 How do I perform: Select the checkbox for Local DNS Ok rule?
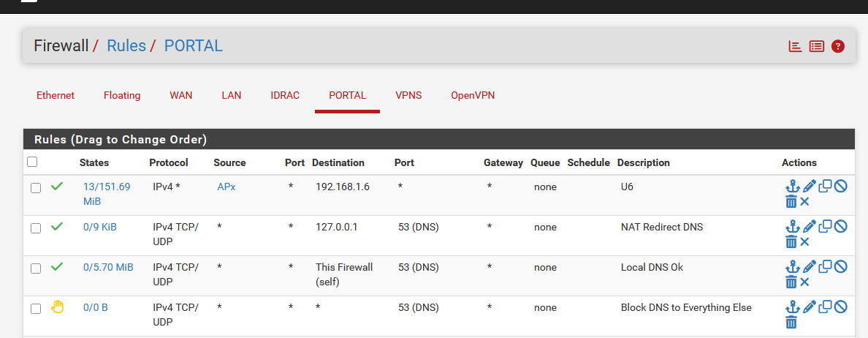35,268
